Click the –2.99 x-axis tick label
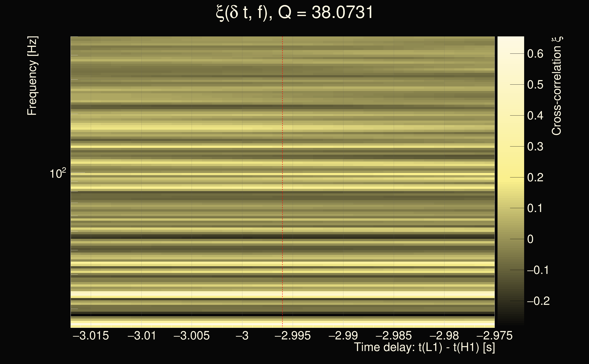Screen dimensions: 589x364 coord(343,336)
